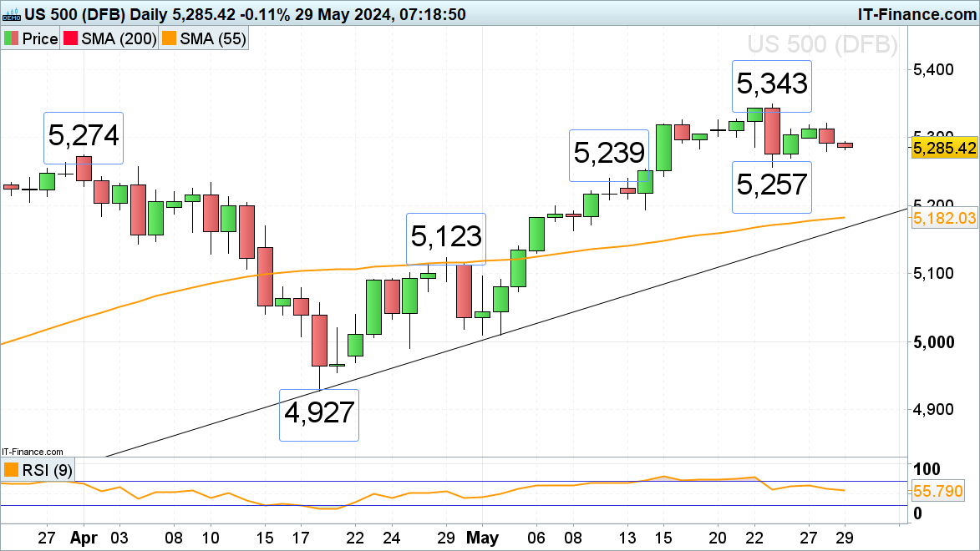
Task: Click the RSI scale label 100
Action: coord(927,469)
